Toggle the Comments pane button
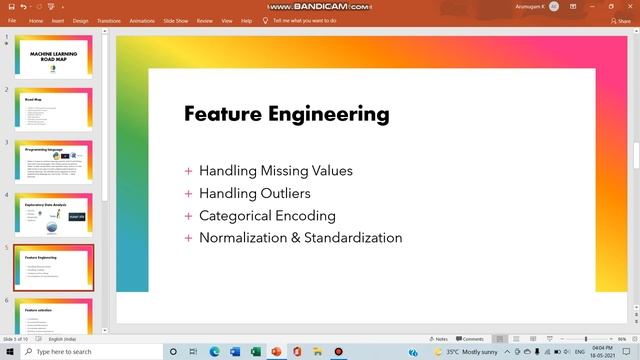 (470, 339)
